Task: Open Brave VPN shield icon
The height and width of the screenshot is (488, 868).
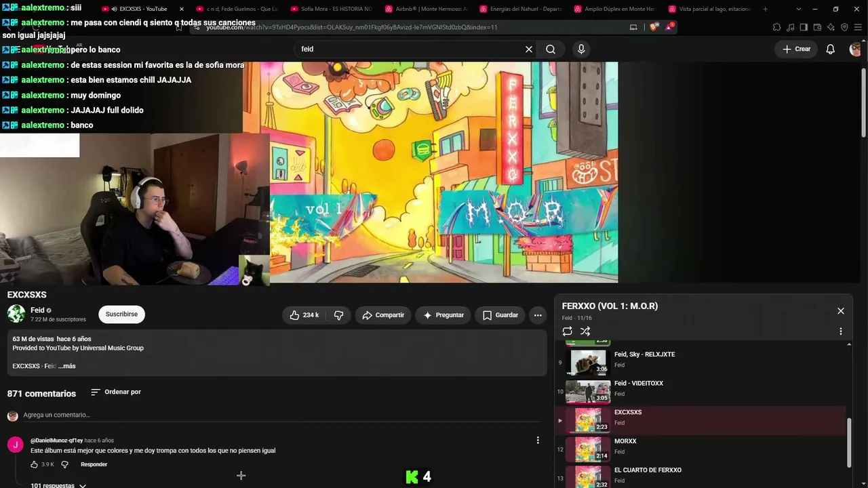Action: point(844,27)
